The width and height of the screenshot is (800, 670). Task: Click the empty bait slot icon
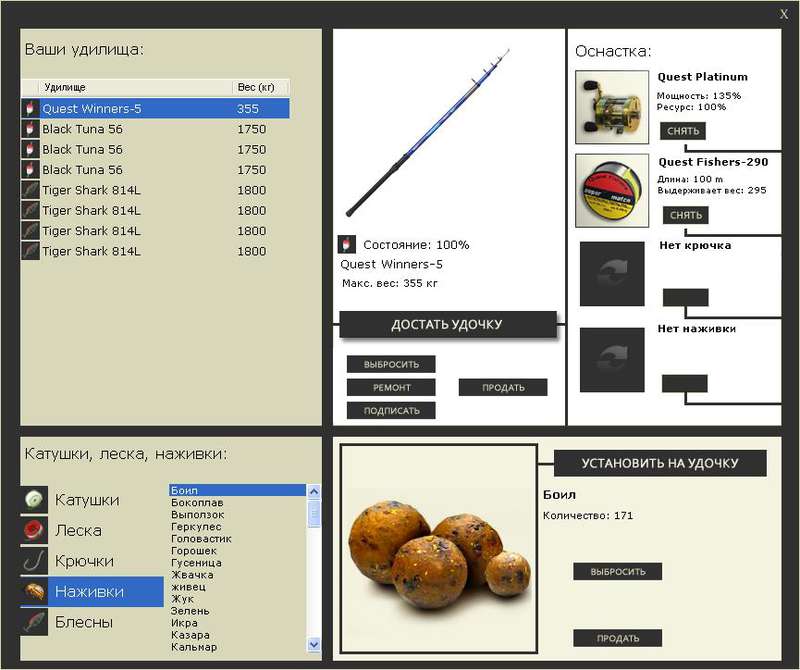coord(612,360)
